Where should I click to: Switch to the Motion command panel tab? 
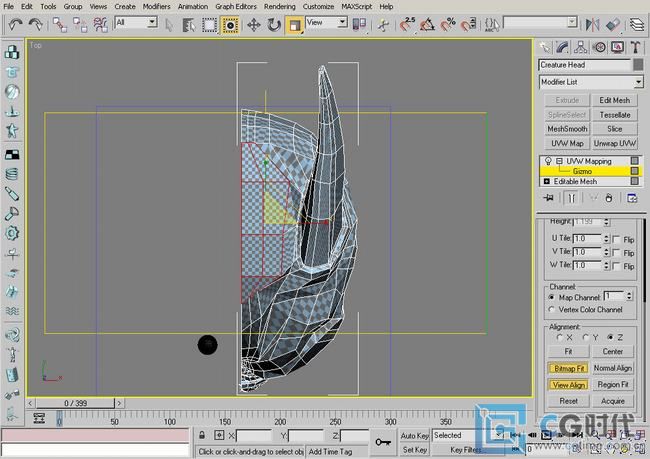(x=599, y=47)
